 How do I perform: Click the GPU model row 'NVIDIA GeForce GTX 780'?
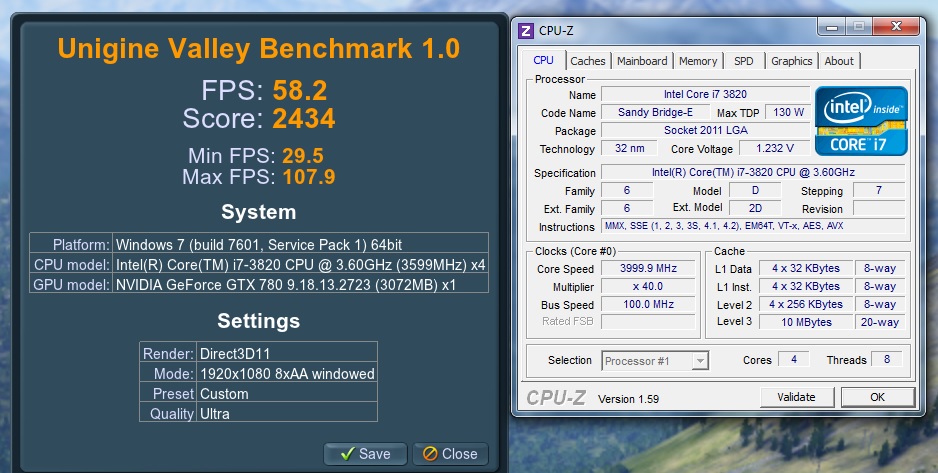coord(259,284)
